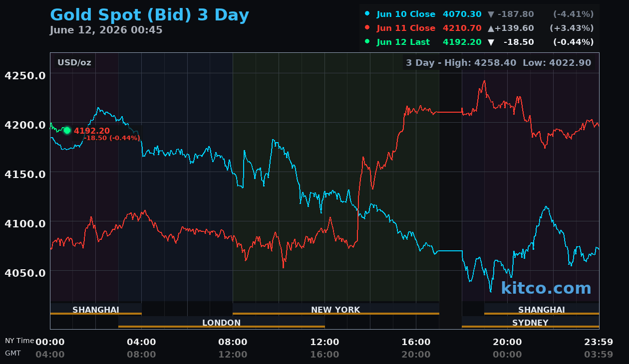Screen dimensions: 629x364
Task: Click the 4192.20 last price in legend
Action: pyautogui.click(x=462, y=42)
